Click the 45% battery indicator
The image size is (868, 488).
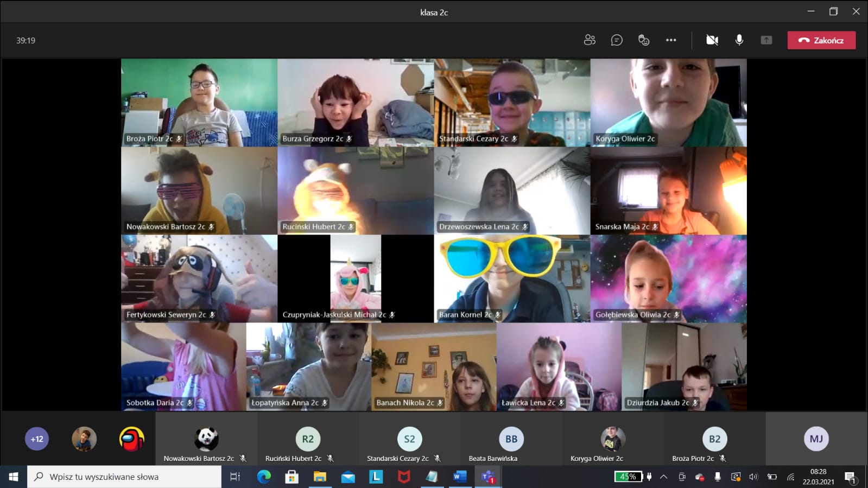628,477
